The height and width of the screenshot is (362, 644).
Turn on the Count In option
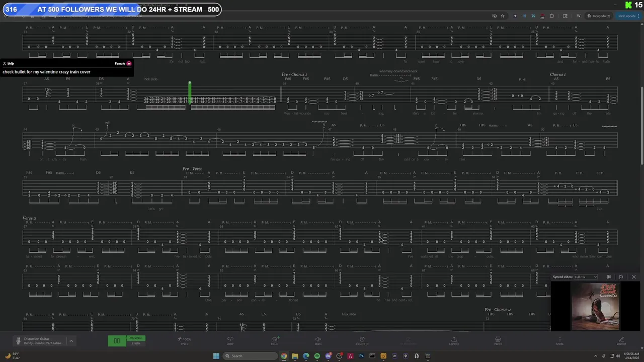point(362,341)
